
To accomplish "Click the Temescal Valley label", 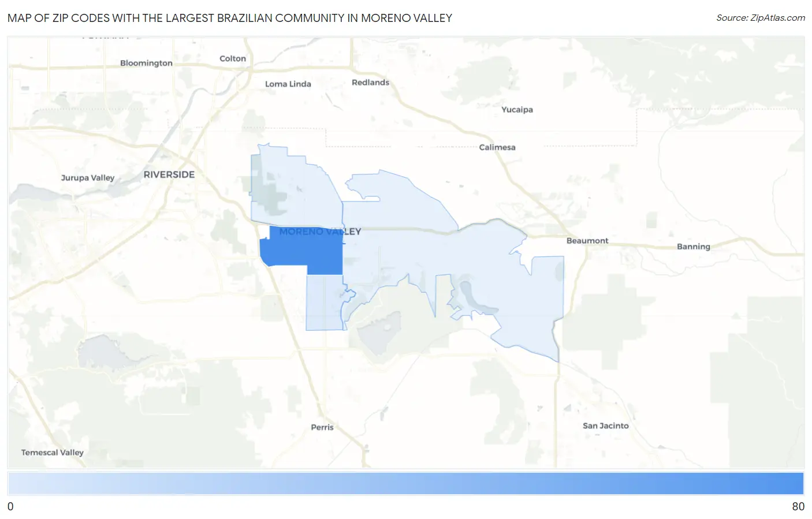I will coord(53,453).
